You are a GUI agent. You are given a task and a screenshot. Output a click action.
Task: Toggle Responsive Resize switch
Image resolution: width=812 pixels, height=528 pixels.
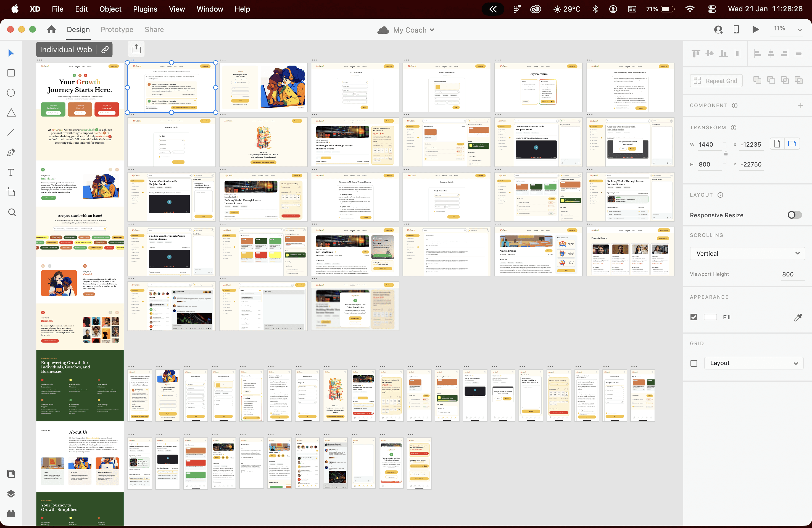tap(794, 215)
